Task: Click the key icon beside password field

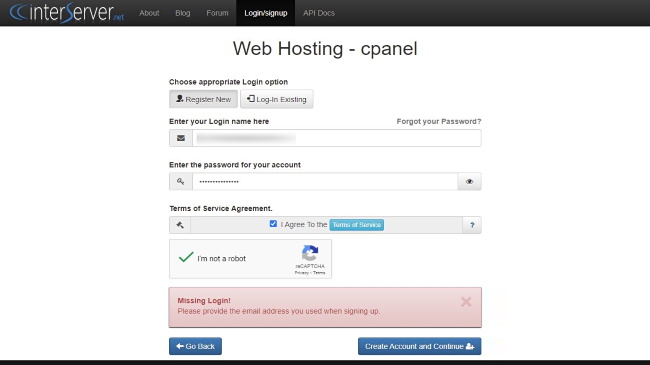Action: tap(181, 182)
